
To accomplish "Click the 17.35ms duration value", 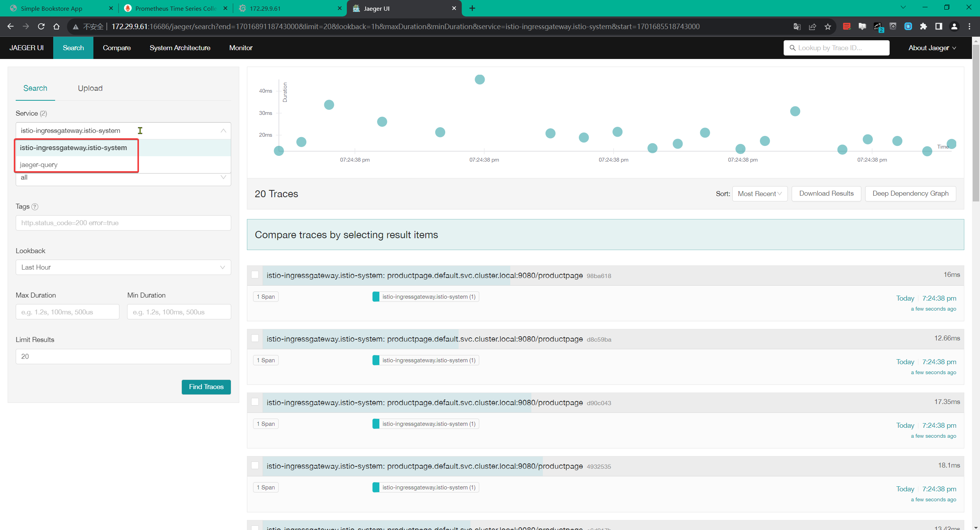I will [947, 402].
